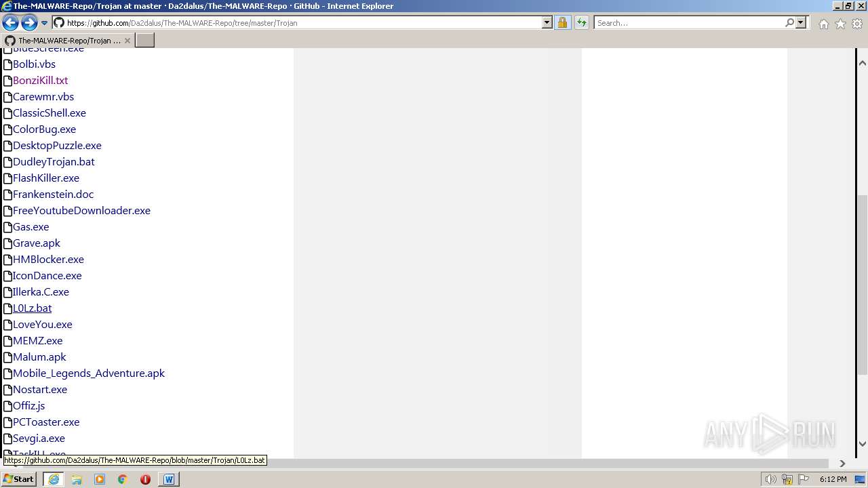Click the vertical scrollbar down arrow
This screenshot has height=488, width=868.
(862, 444)
